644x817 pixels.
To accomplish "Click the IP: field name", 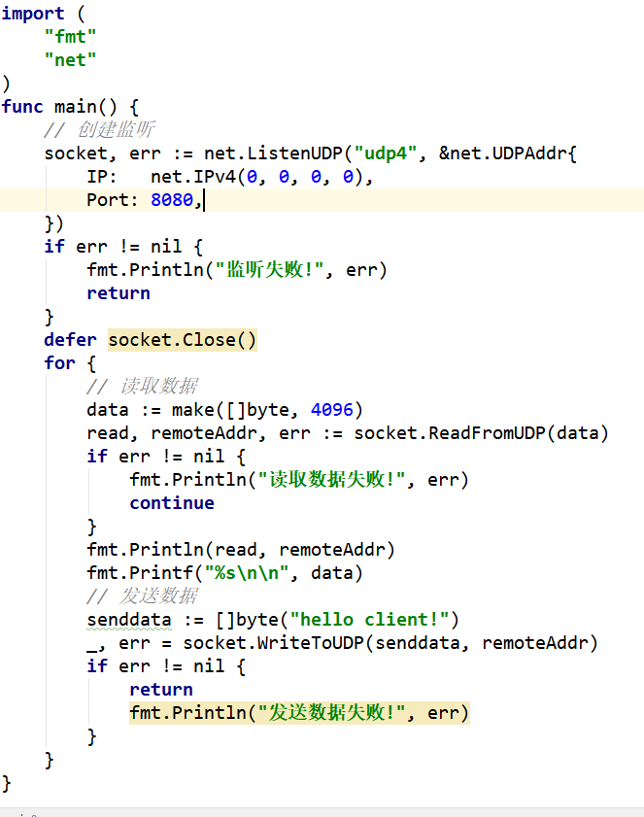I will click(102, 177).
